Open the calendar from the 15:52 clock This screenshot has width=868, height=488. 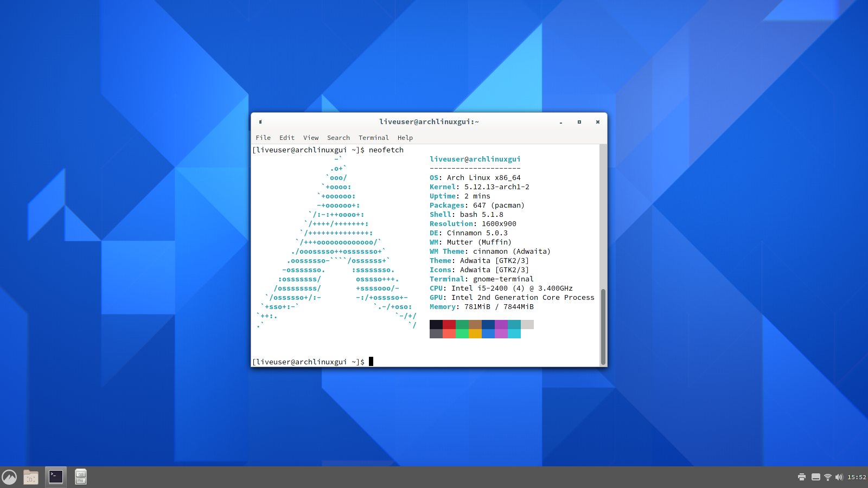(857, 477)
